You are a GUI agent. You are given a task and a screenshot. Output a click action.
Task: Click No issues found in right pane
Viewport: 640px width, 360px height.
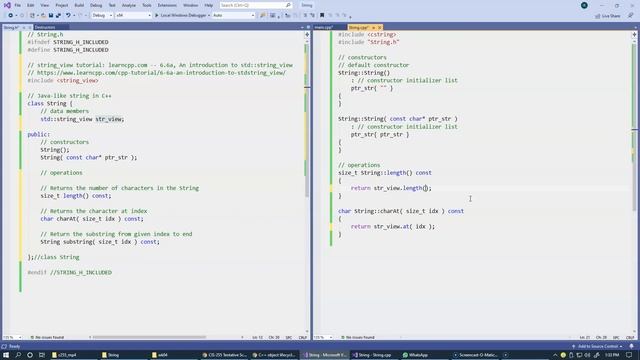[358, 338]
